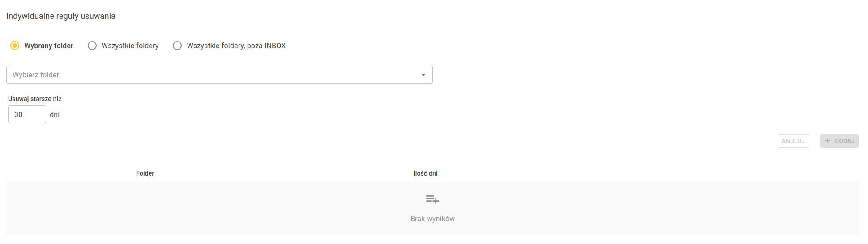The height and width of the screenshot is (244, 868).
Task: Click the empty list add icon
Action: 432,199
